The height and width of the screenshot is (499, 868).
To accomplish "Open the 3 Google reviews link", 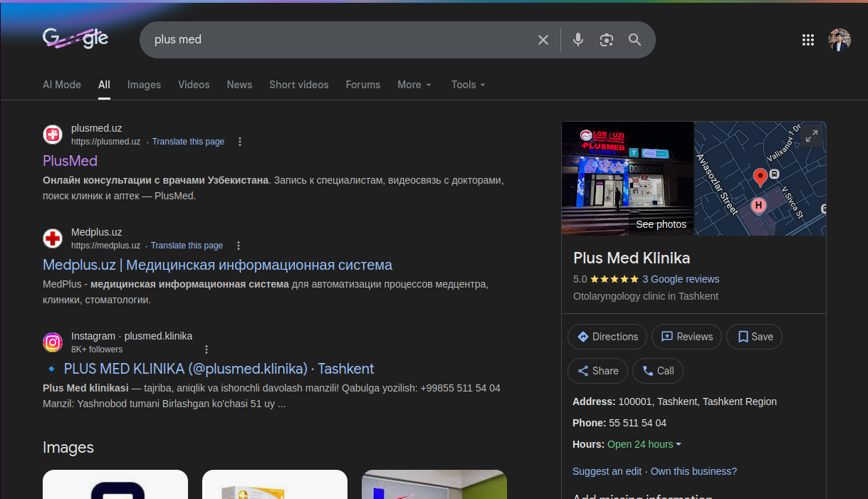I will [681, 279].
